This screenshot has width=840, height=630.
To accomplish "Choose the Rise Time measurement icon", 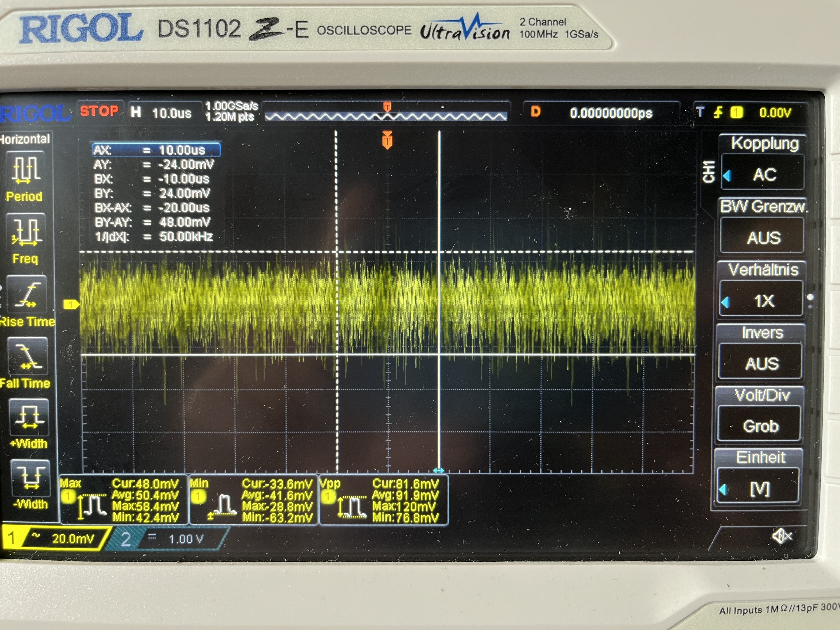I will point(27,295).
